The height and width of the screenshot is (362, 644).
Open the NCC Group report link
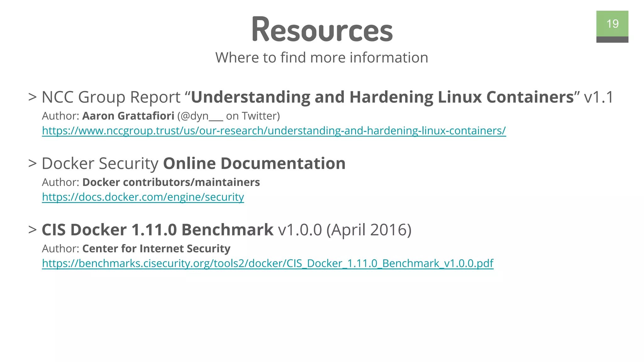pyautogui.click(x=274, y=130)
